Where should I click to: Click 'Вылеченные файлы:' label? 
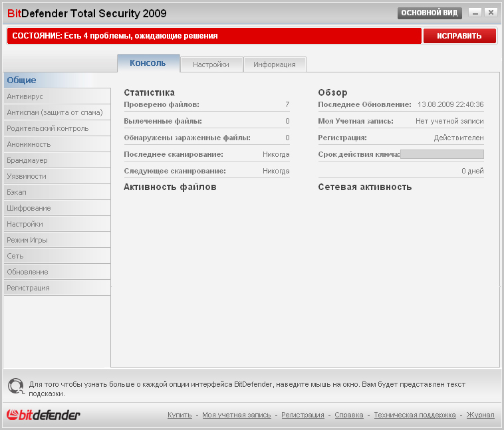point(163,121)
